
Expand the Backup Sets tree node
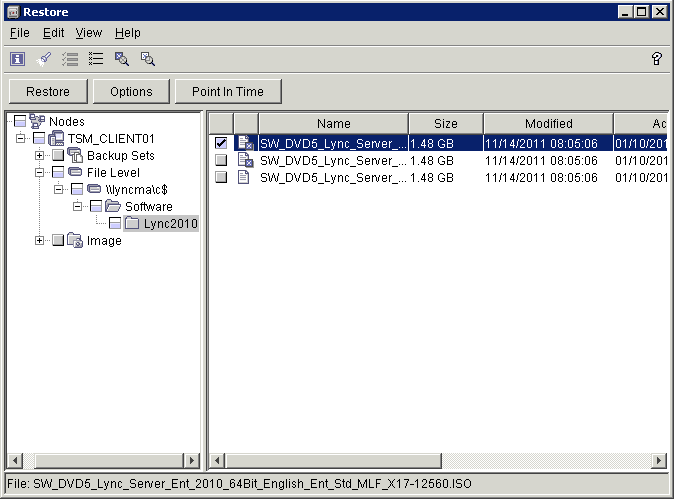point(40,155)
